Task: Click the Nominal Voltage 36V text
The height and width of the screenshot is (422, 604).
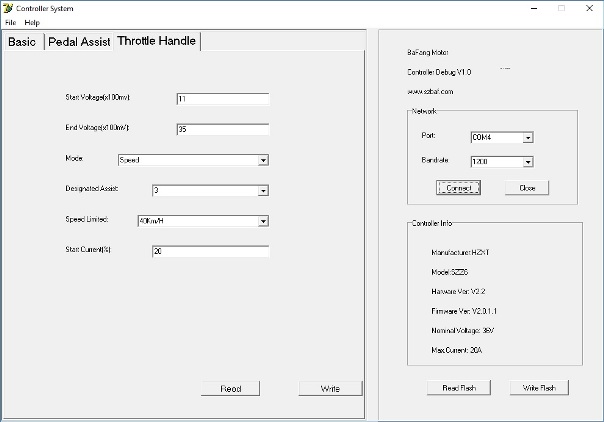Action: (x=463, y=331)
